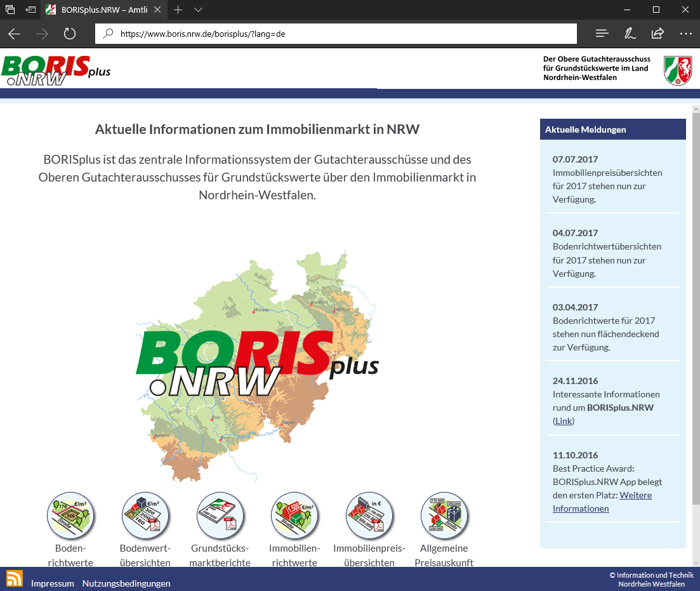This screenshot has height=591, width=700.
Task: Open the Impressum link in the footer
Action: [52, 583]
